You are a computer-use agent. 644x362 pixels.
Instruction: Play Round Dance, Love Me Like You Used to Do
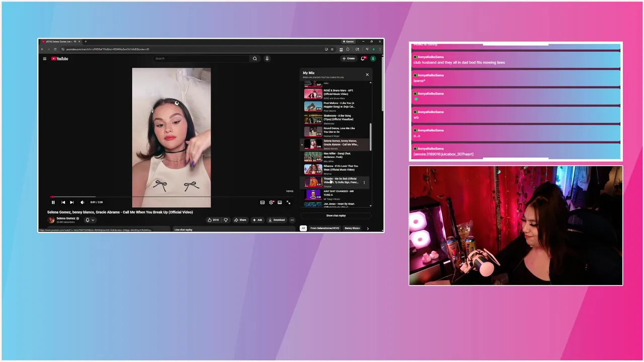coord(336,132)
